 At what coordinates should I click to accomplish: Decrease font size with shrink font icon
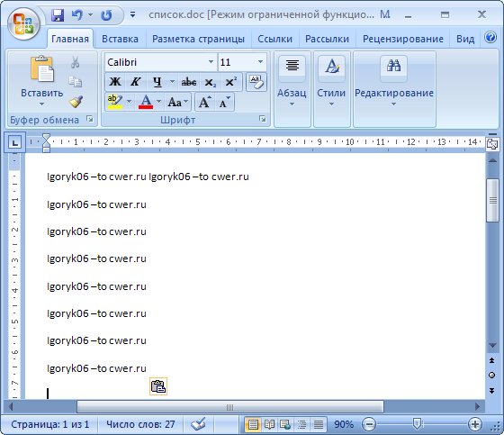pos(225,103)
